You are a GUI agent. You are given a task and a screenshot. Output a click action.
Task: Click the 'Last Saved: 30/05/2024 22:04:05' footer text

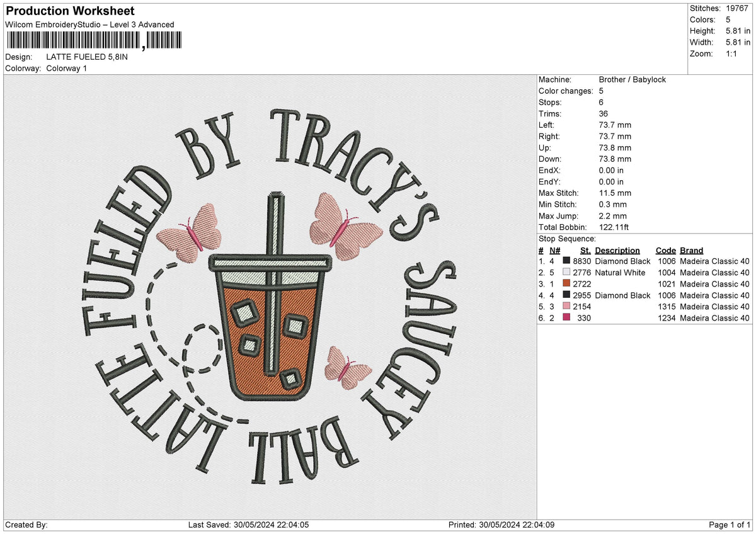click(x=248, y=525)
